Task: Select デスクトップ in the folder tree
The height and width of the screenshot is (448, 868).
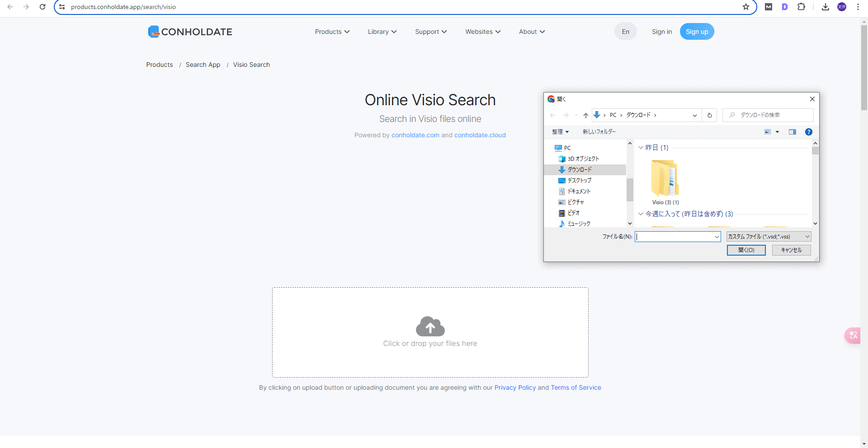Action: 575,180
